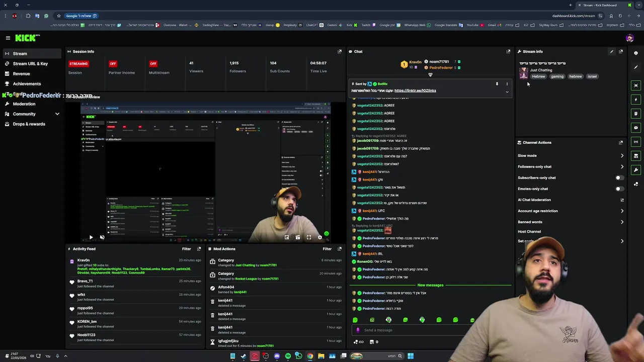This screenshot has width=644, height=362.
Task: Open the linktr.ee link in pinned message
Action: point(415,90)
